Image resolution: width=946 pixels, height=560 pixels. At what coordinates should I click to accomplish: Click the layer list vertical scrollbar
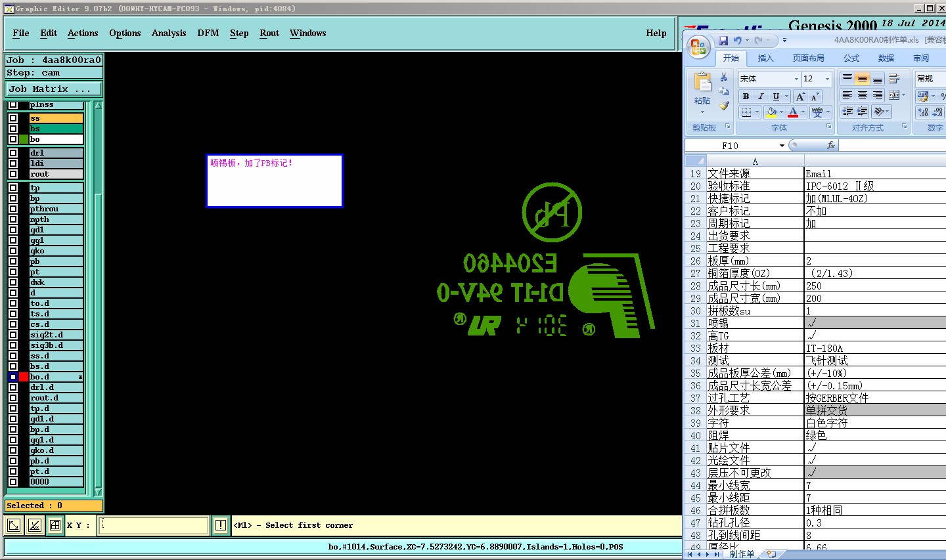pyautogui.click(x=99, y=299)
